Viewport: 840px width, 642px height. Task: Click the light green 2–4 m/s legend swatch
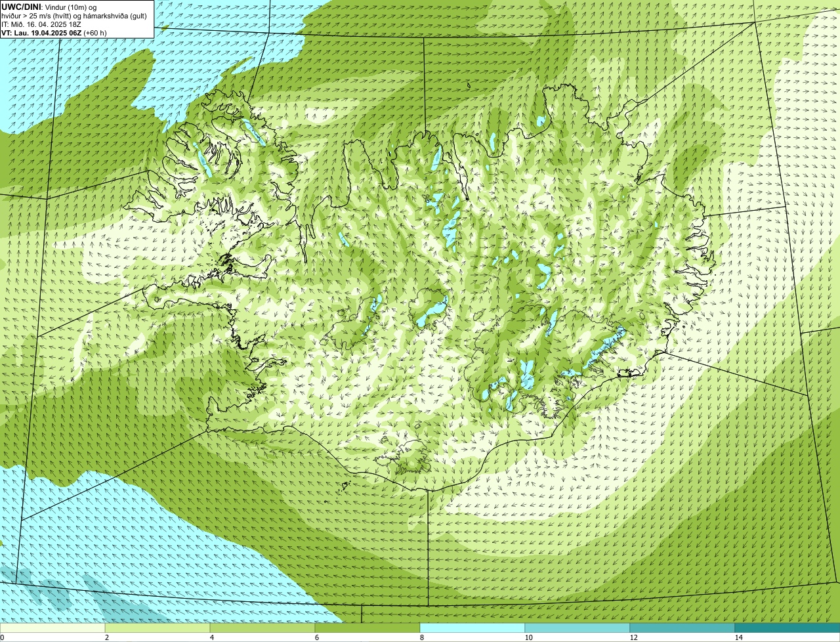tap(157, 628)
